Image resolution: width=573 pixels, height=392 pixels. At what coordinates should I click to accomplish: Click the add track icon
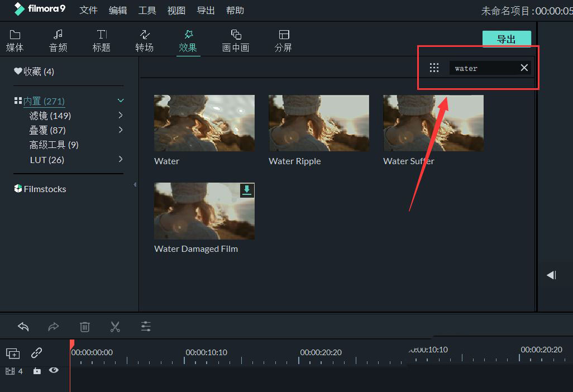tap(12, 353)
